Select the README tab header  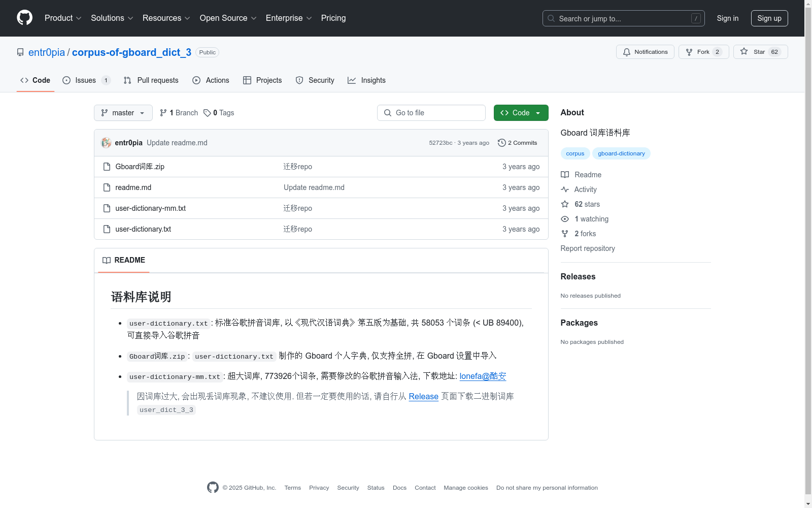pos(124,260)
